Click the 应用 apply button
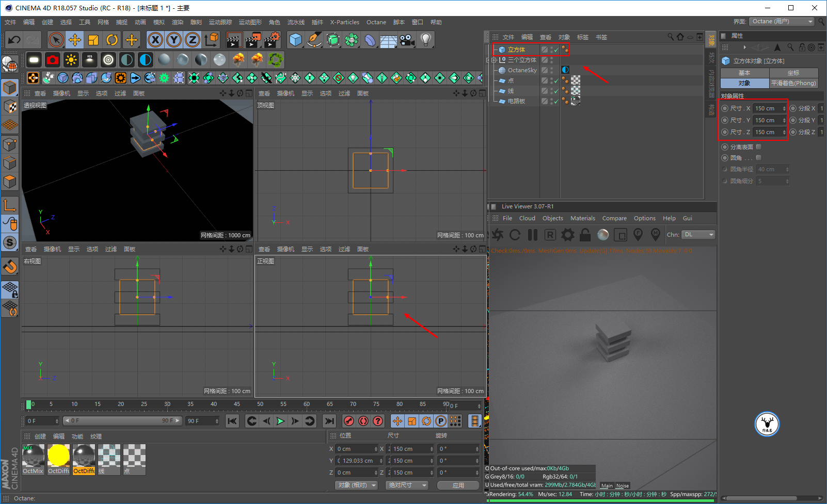 [458, 485]
